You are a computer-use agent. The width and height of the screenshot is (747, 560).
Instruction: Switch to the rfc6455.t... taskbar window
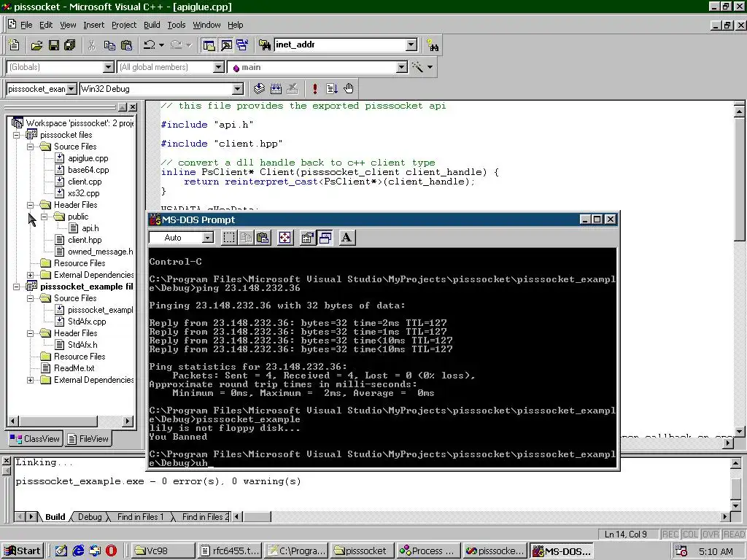point(230,551)
